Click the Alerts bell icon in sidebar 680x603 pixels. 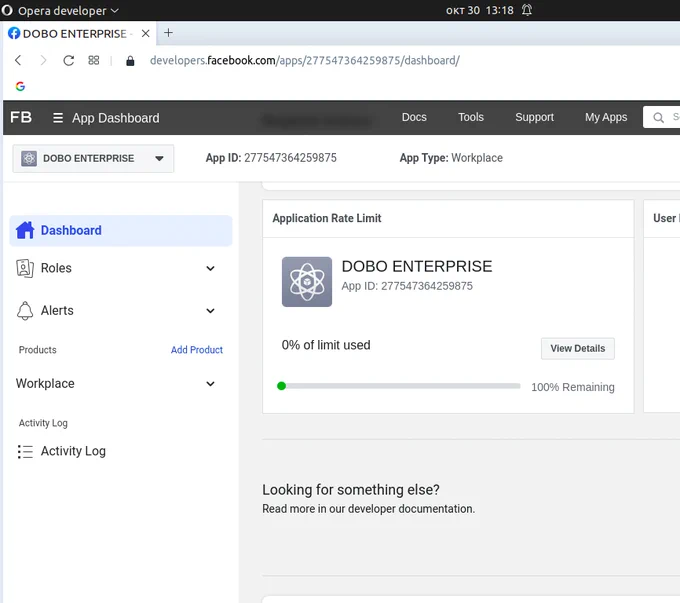(x=25, y=311)
